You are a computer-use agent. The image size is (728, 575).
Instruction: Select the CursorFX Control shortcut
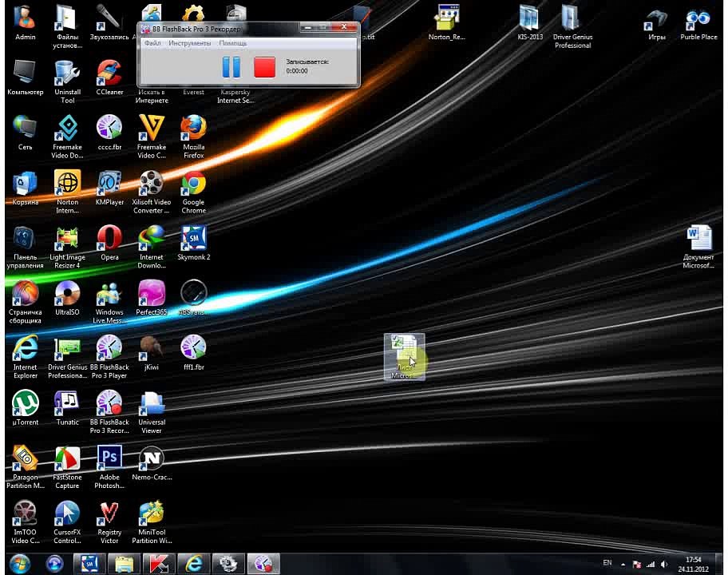[67, 522]
